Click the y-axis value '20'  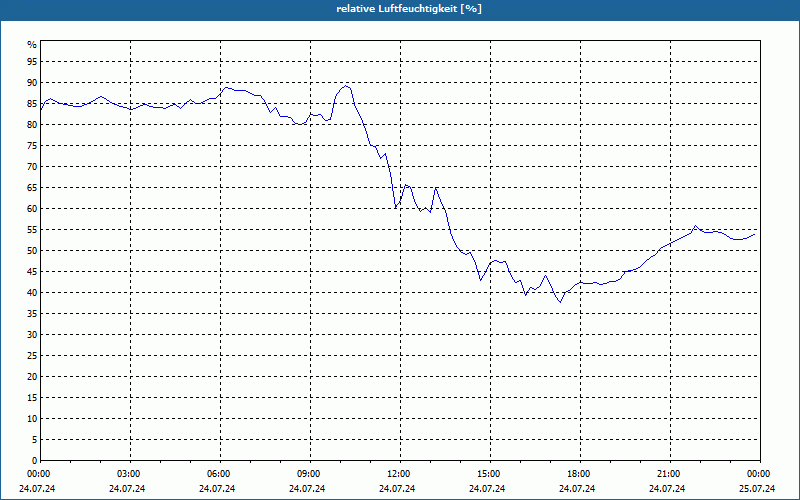pos(32,377)
